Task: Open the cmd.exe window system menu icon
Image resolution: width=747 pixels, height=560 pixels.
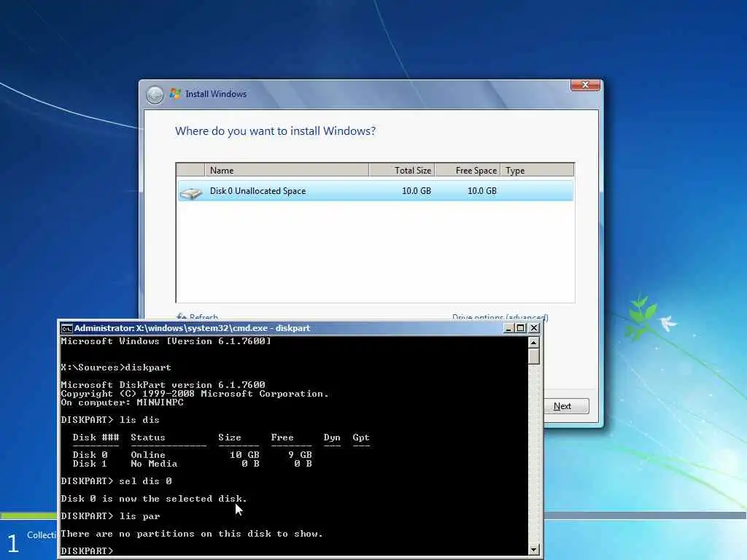Action: click(66, 329)
